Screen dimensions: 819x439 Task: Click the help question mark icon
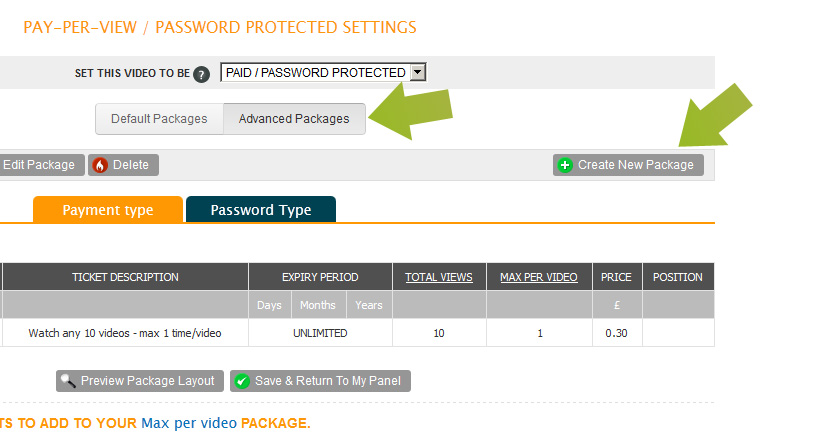tap(202, 74)
